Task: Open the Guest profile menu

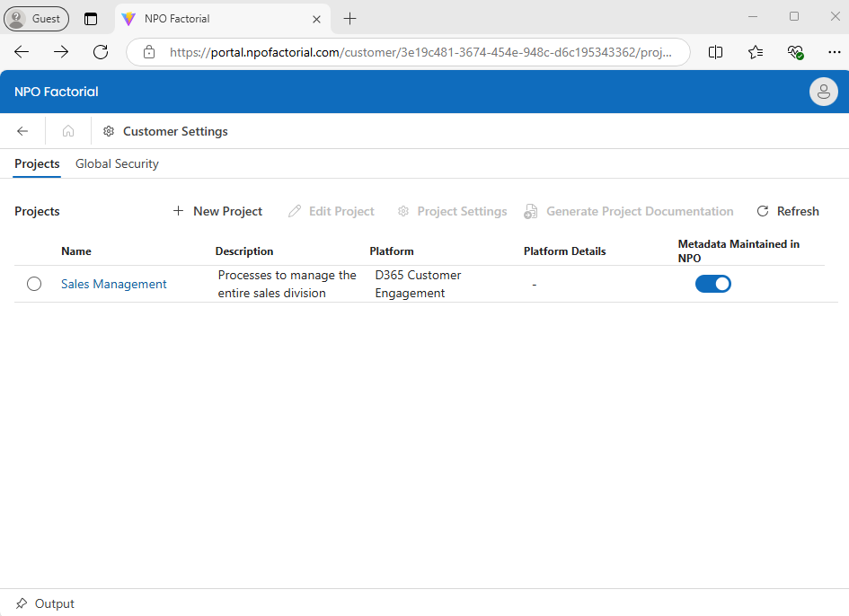Action: pos(37,19)
